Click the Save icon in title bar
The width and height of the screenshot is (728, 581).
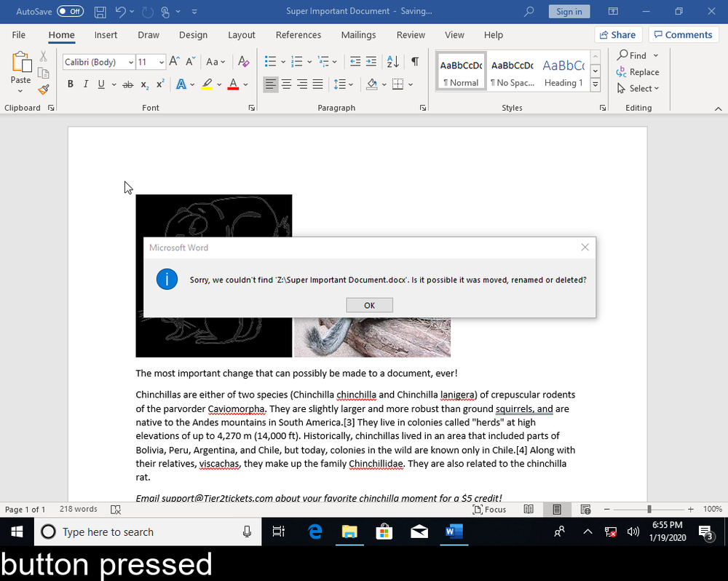(x=100, y=12)
